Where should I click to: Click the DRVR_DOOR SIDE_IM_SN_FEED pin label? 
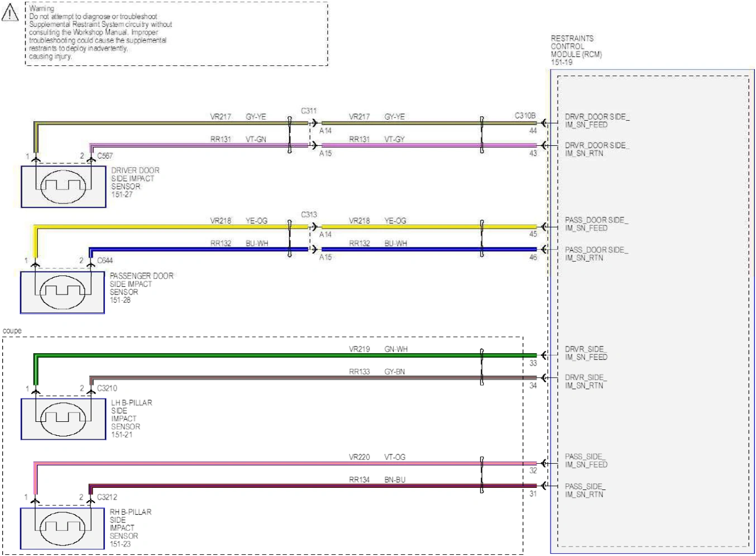(597, 121)
